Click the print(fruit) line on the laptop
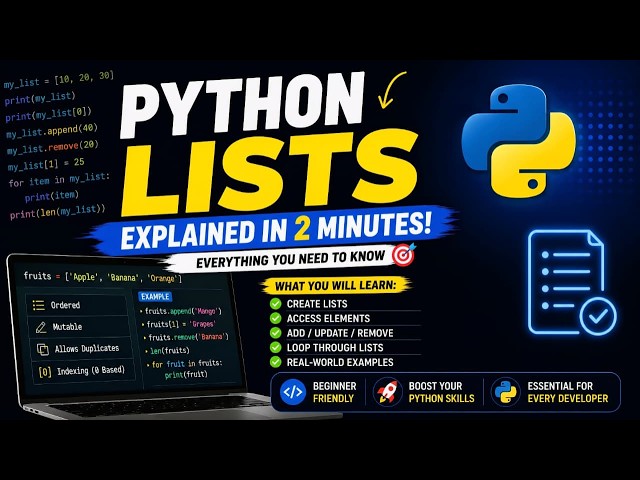The height and width of the screenshot is (480, 640). (186, 374)
